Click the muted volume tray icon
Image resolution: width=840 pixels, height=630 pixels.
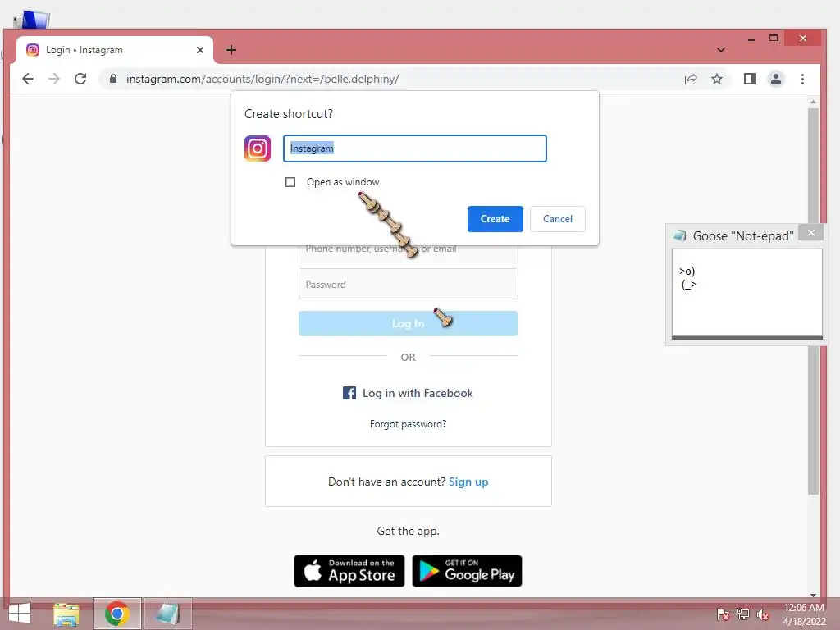click(763, 615)
